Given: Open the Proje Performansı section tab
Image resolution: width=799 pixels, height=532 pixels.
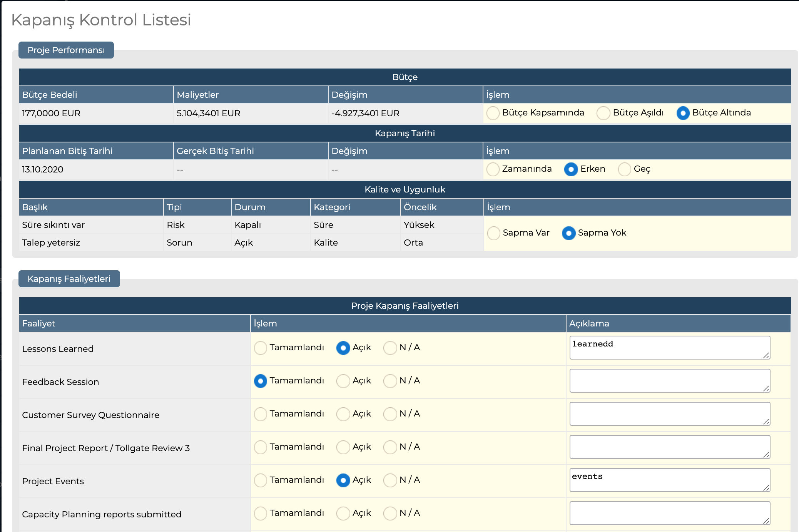Looking at the screenshot, I should click(x=66, y=50).
